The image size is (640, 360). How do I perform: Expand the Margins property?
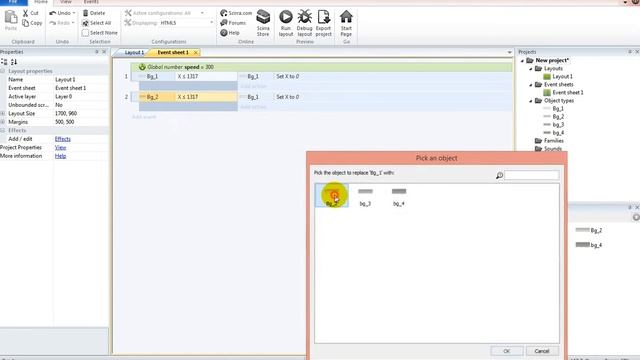pos(3,122)
